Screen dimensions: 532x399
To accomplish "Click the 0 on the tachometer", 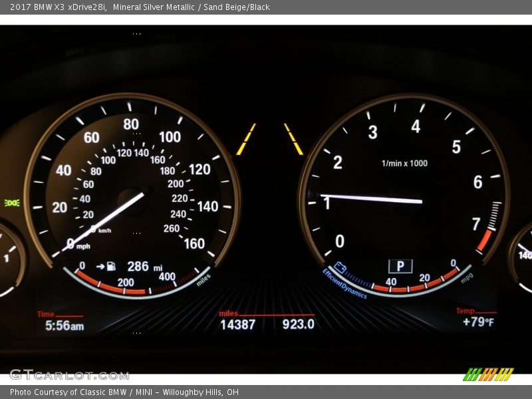I will tap(340, 241).
